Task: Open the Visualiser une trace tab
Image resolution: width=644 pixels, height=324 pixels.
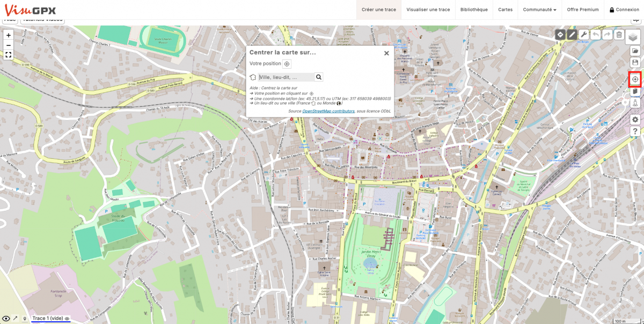Action: pos(428,10)
